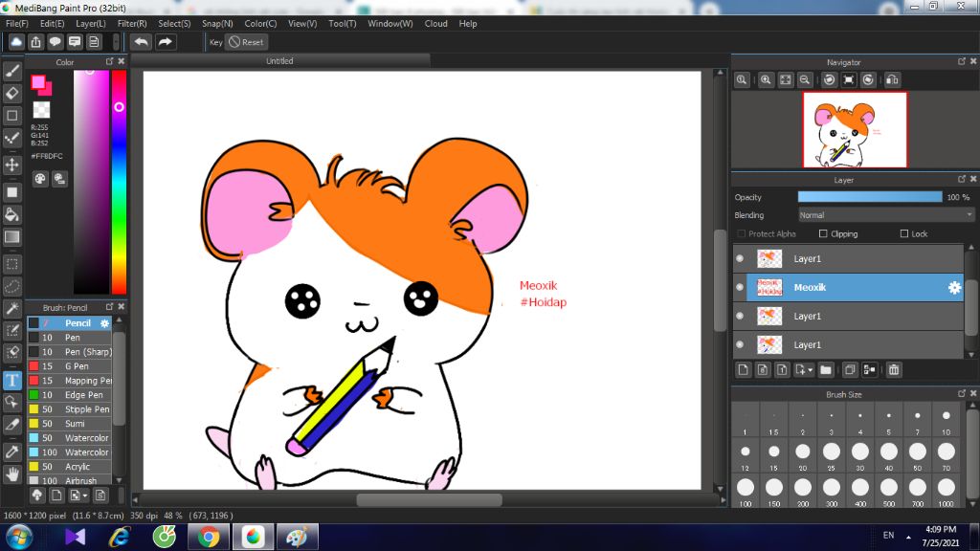
Task: Select the Hand pan tool
Action: point(12,474)
